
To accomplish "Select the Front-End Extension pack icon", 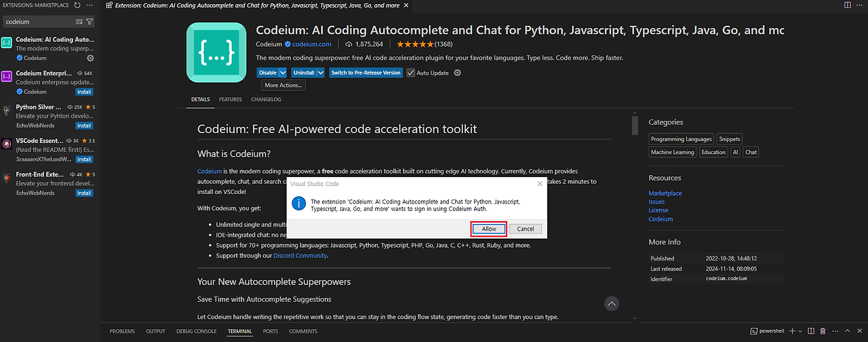I will pyautogui.click(x=6, y=178).
